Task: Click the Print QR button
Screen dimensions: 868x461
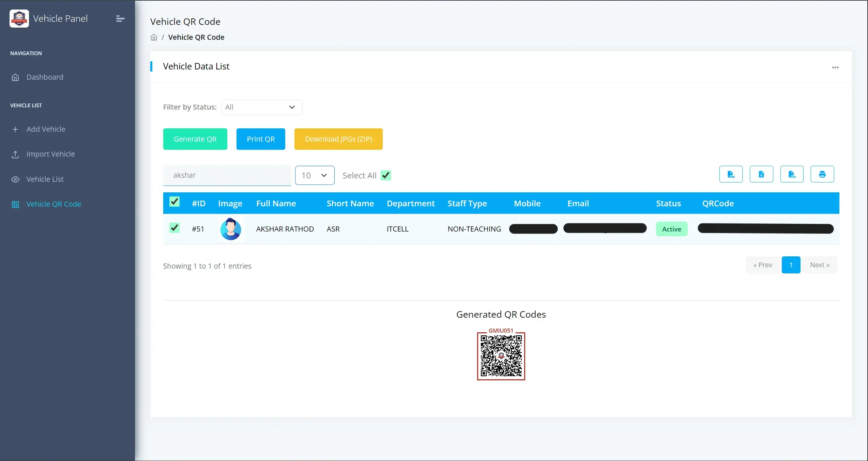Action: 261,139
